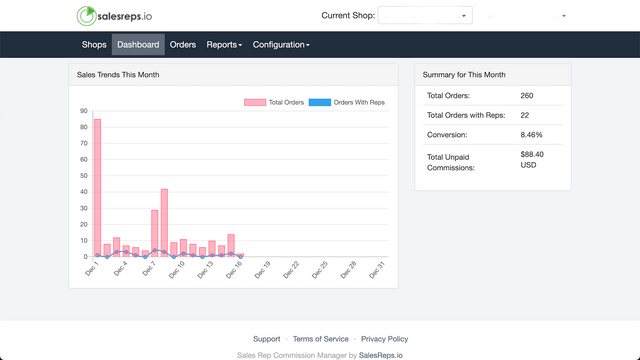Click the Total Orders legend label
The height and width of the screenshot is (360, 640).
point(286,102)
